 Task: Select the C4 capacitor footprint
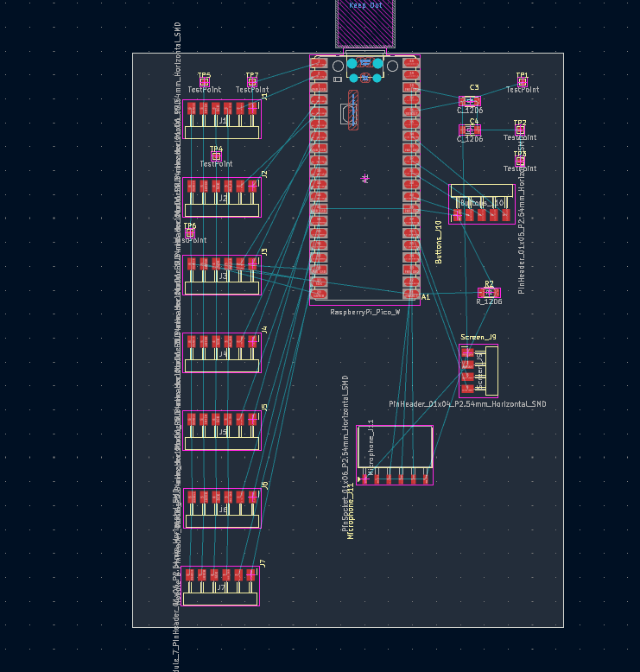tap(470, 130)
